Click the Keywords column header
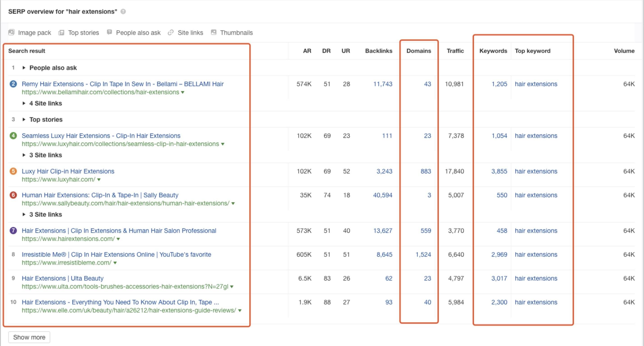Viewport: 644px width, 346px height. (493, 51)
